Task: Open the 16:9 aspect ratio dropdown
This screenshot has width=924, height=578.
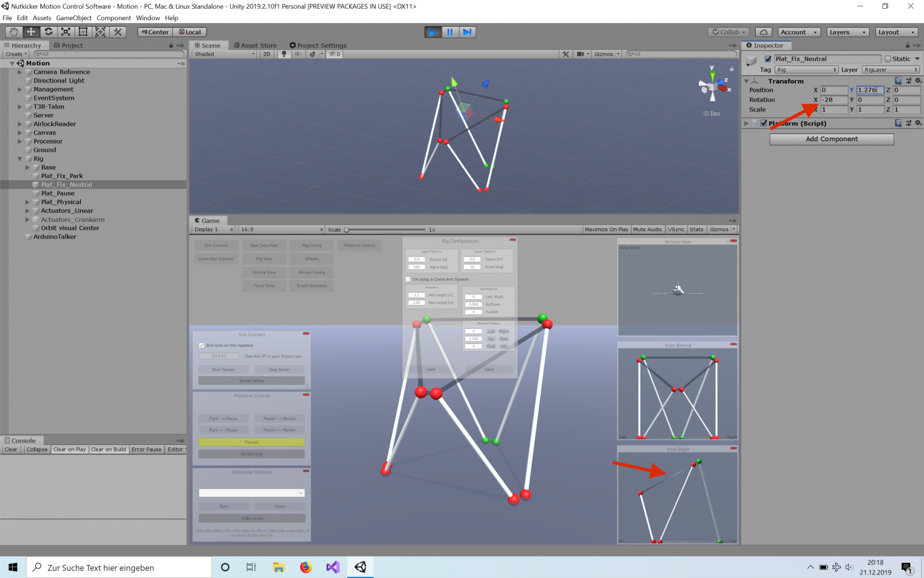Action: coord(282,229)
